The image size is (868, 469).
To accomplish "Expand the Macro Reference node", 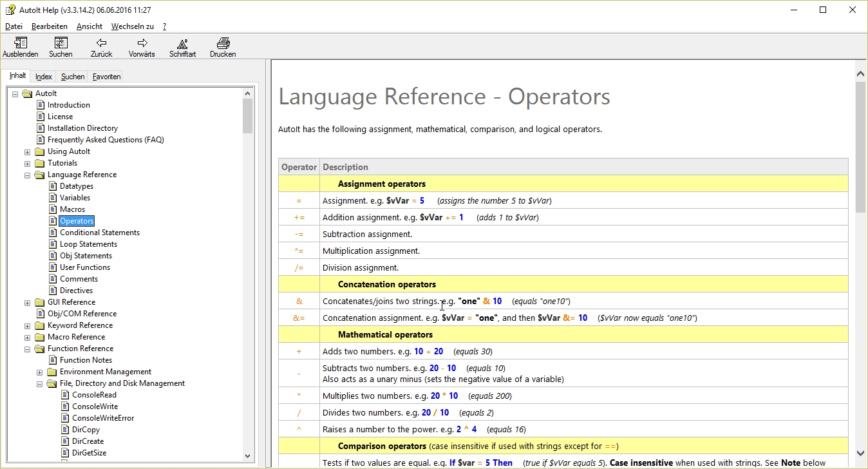I will coord(27,338).
